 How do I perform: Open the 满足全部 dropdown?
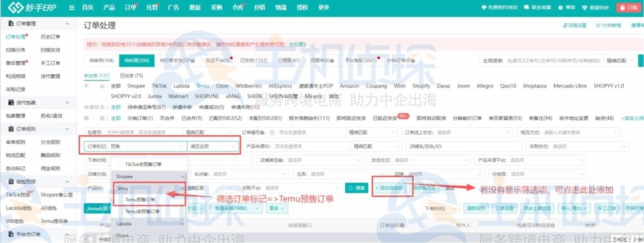[x=213, y=146]
